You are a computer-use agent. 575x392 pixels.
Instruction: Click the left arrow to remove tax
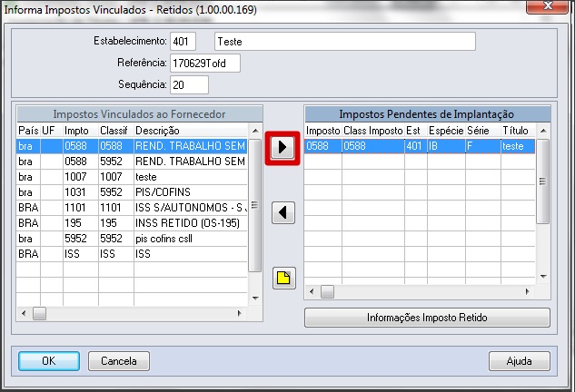tap(283, 212)
